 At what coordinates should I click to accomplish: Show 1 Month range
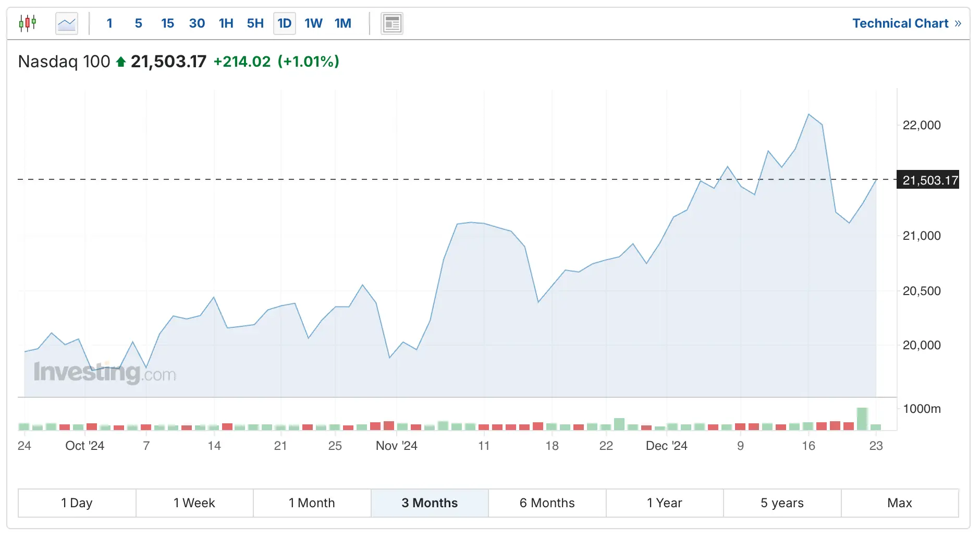[x=312, y=503]
